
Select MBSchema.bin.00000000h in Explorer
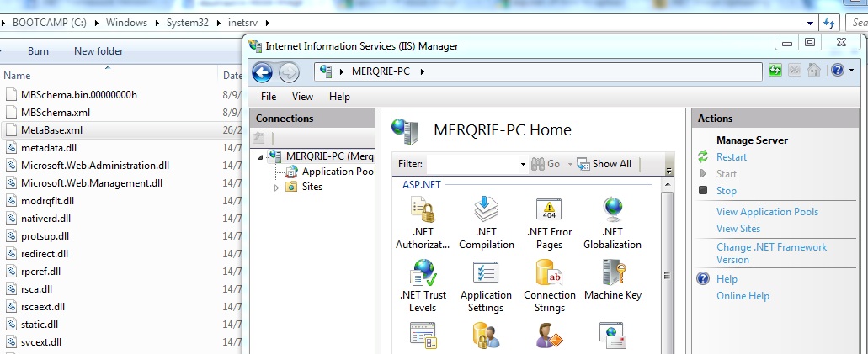[x=79, y=94]
